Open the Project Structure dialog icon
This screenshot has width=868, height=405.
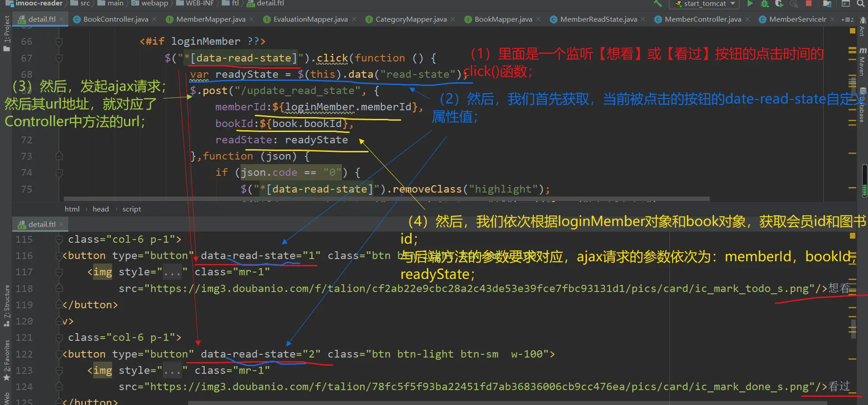tap(827, 4)
